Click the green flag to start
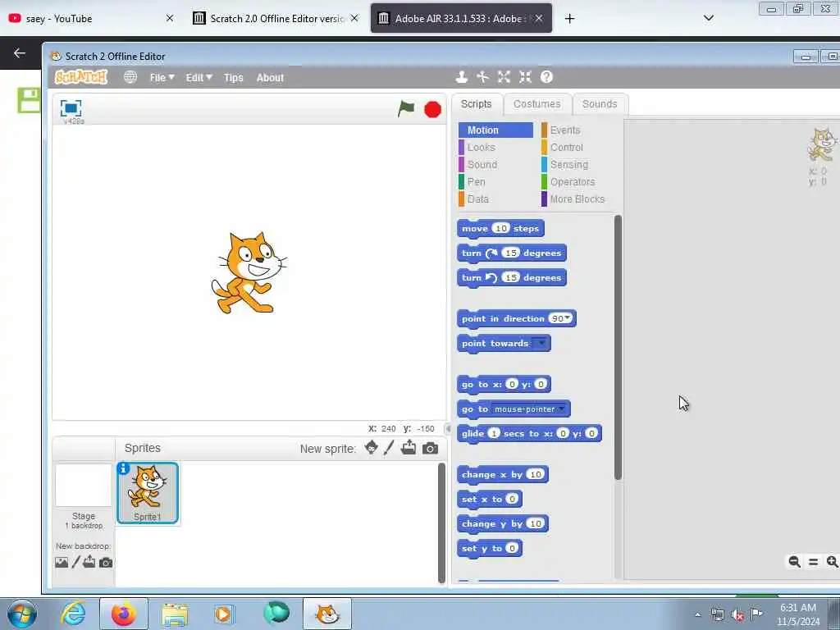The image size is (840, 630). point(406,109)
